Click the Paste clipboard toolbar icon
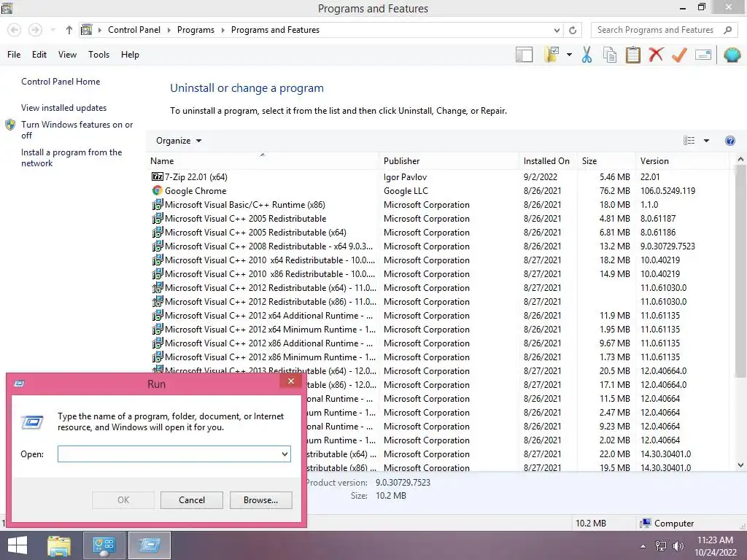 point(632,55)
